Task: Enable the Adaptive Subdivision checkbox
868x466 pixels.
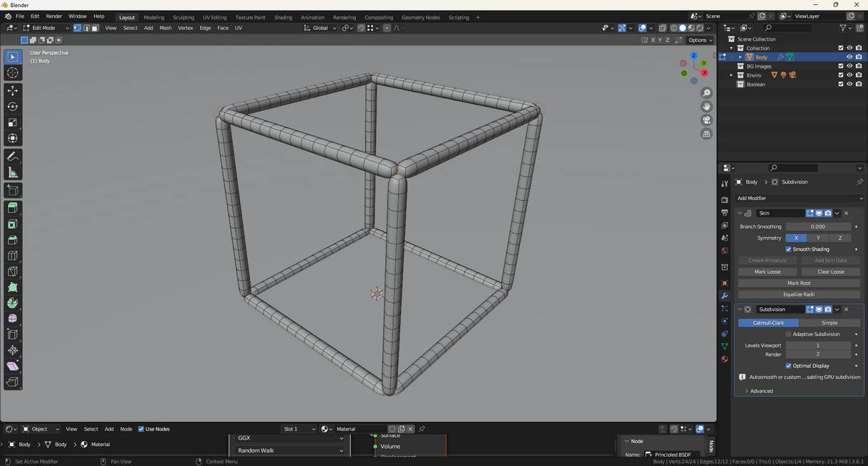Action: pos(788,334)
